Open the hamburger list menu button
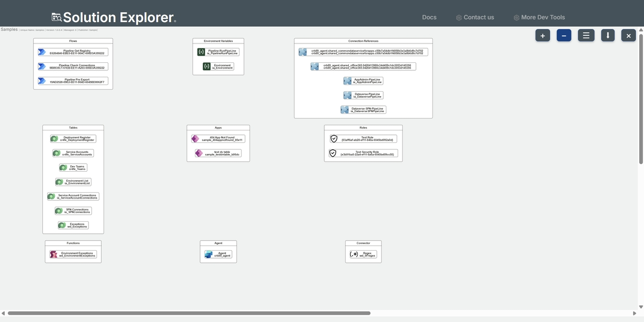Screen dimensions: 644x322 click(x=586, y=35)
